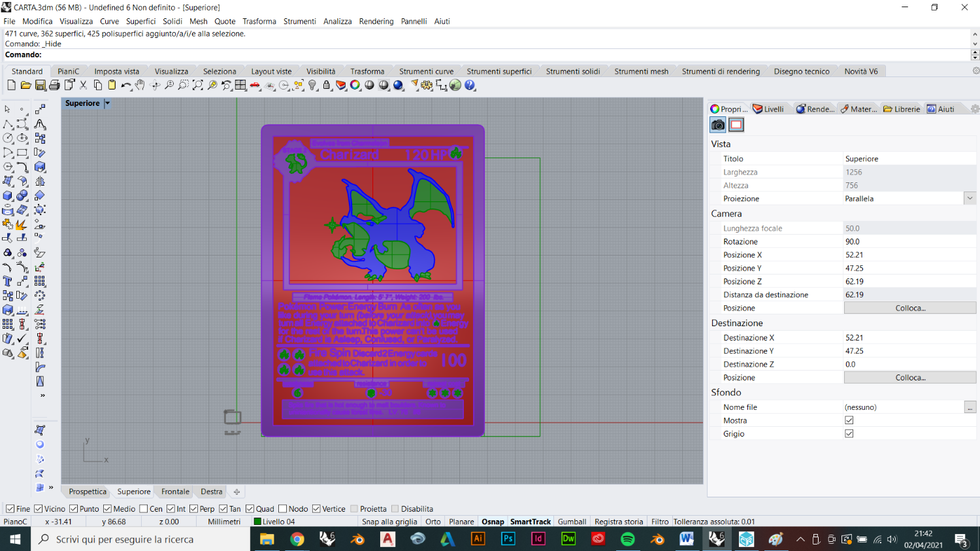
Task: Click the Render blue sphere icon
Action: click(x=398, y=85)
